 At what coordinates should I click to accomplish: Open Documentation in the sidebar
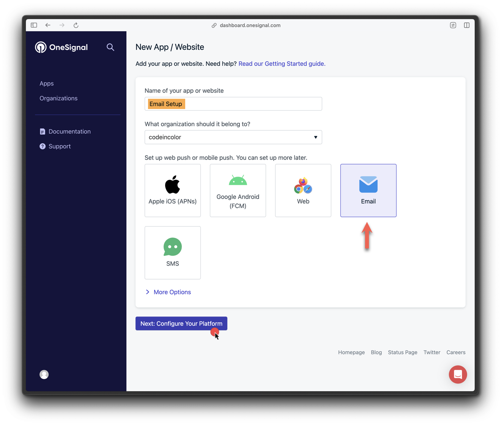tap(69, 131)
